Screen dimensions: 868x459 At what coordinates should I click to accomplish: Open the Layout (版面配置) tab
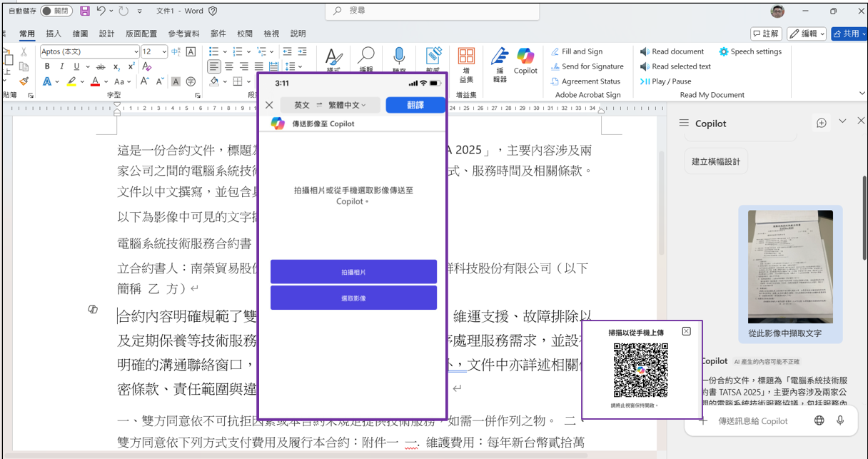coord(141,34)
